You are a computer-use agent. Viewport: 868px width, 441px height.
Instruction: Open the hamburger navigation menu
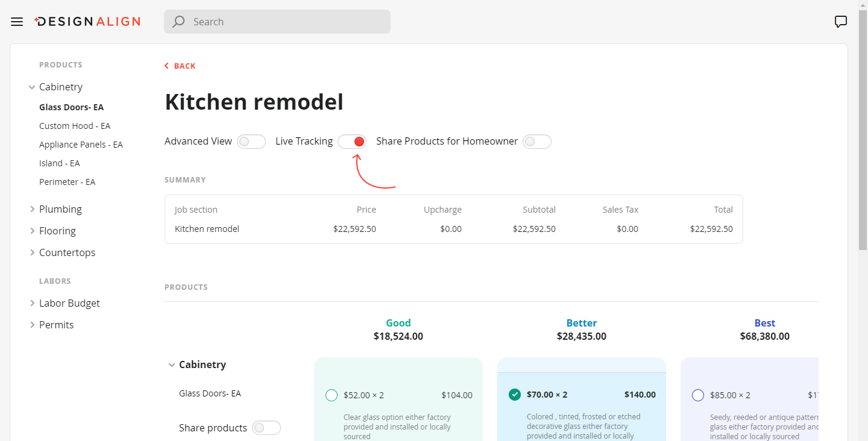click(17, 22)
